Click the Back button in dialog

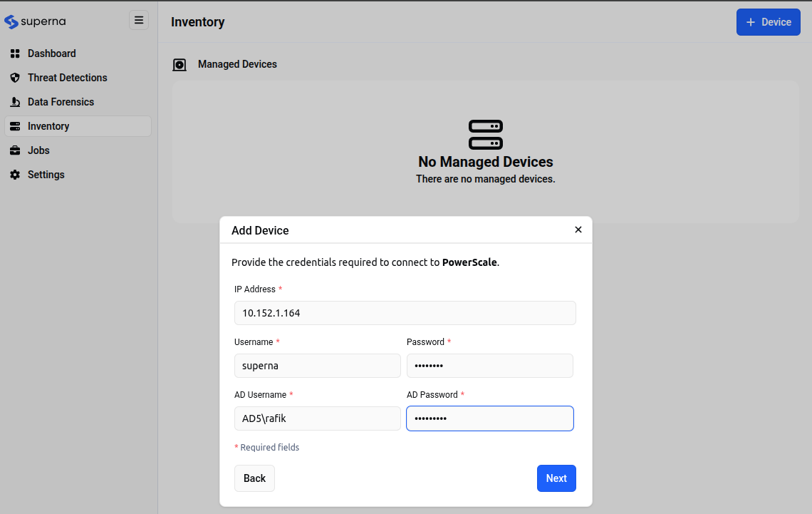(254, 478)
